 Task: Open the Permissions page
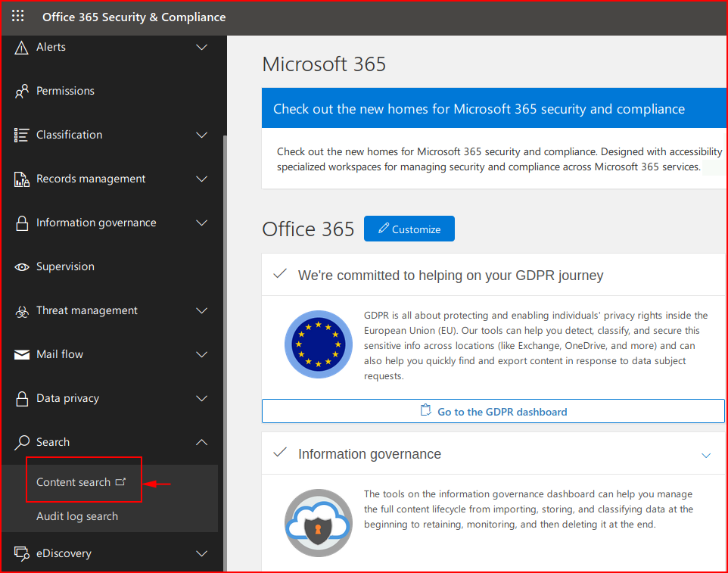coord(66,91)
